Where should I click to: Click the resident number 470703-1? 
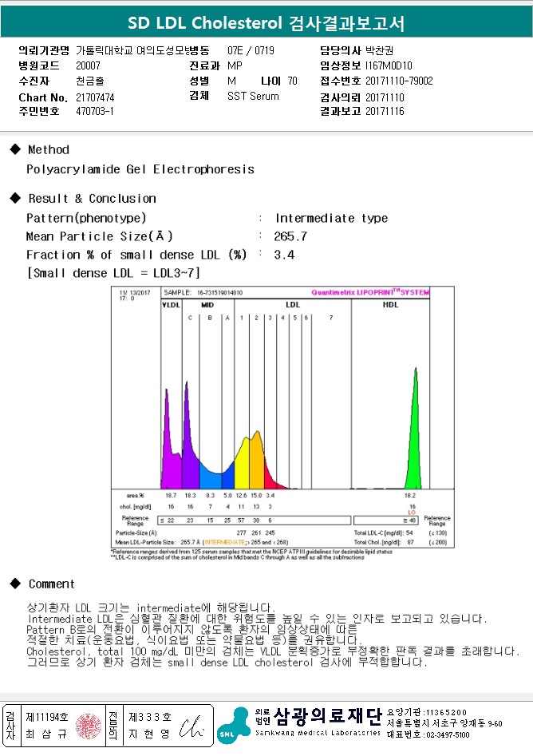click(95, 112)
